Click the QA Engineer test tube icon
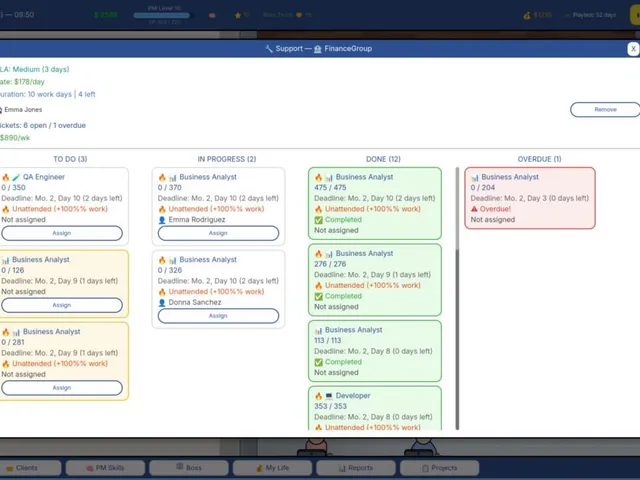The width and height of the screenshot is (640, 480). (x=16, y=177)
